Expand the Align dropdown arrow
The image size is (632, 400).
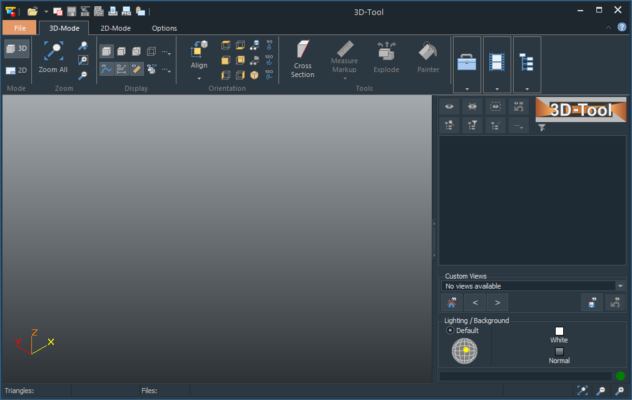[x=199, y=78]
